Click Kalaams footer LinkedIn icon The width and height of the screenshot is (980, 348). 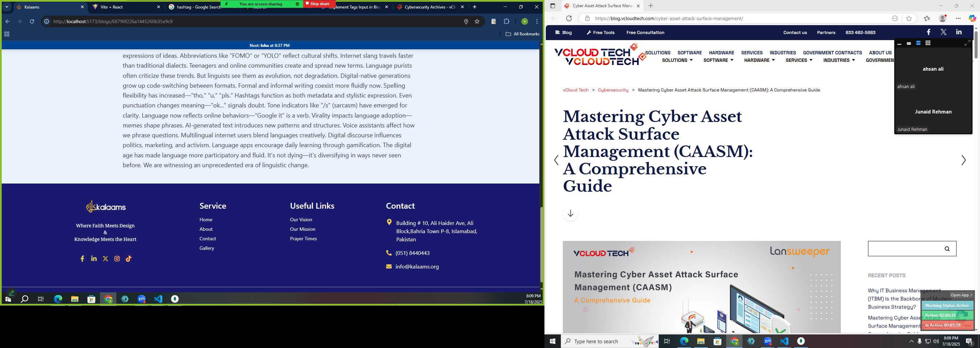pyautogui.click(x=94, y=258)
